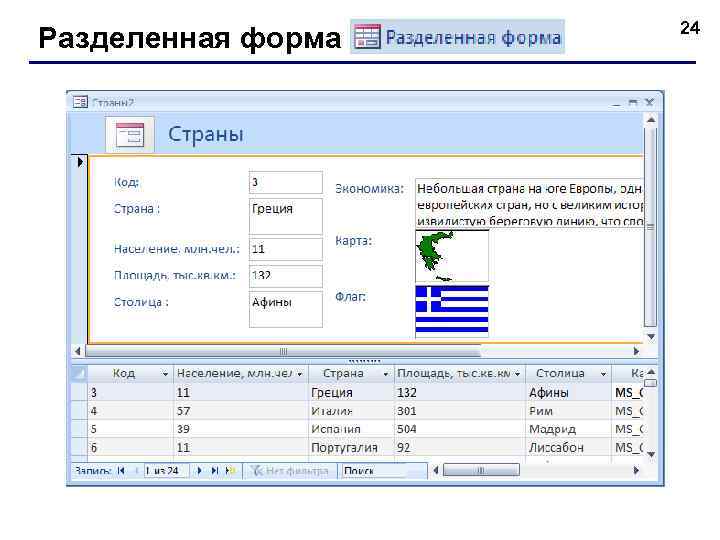Select the Португалия cell in datasheet
The height and width of the screenshot is (540, 720).
[x=351, y=448]
